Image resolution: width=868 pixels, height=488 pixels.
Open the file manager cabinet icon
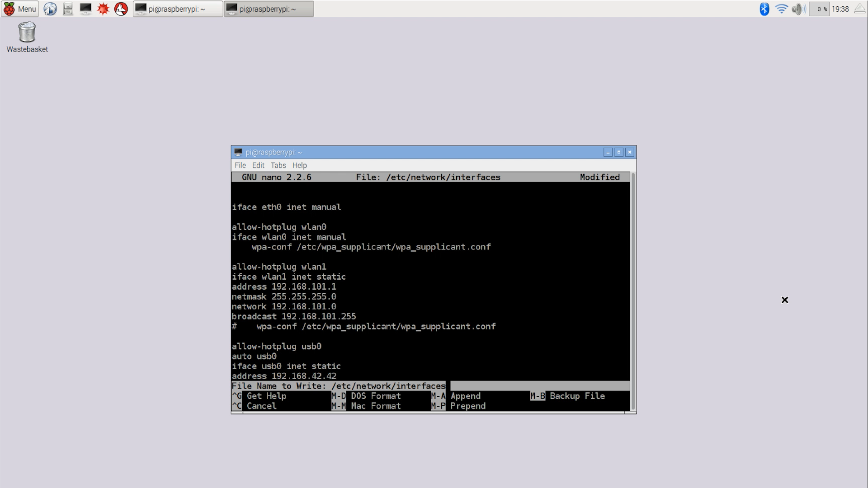tap(68, 9)
